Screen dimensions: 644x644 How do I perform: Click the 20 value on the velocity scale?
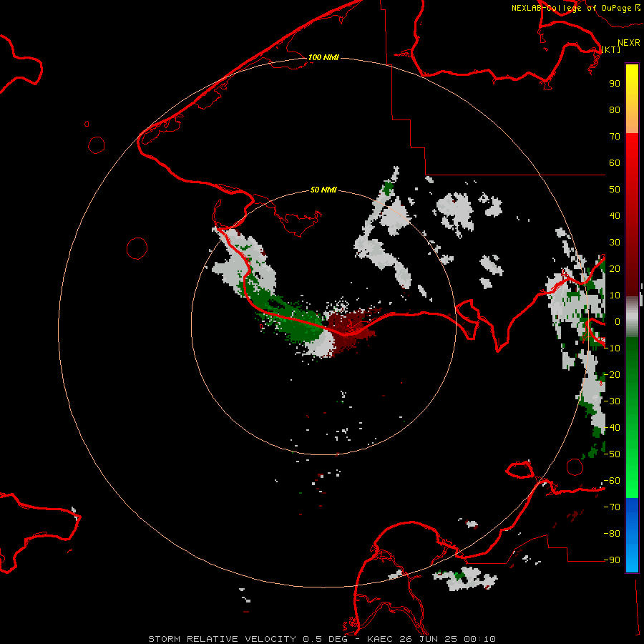pyautogui.click(x=615, y=268)
